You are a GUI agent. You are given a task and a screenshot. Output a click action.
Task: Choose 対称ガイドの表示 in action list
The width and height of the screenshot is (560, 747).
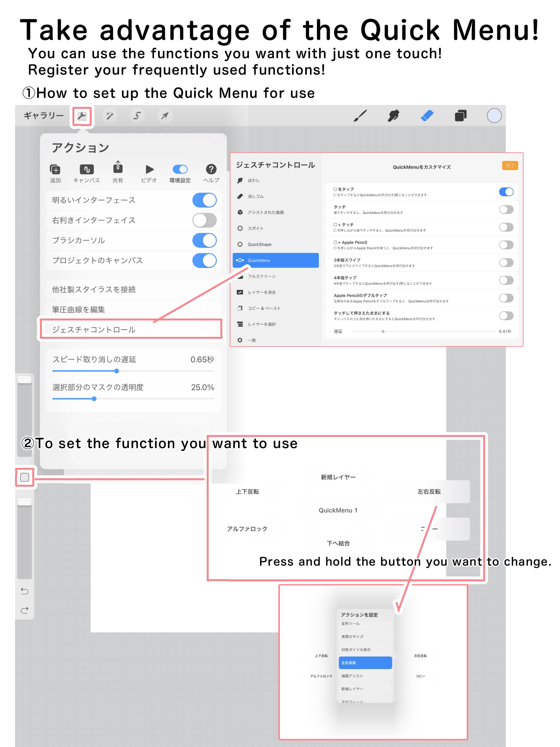(x=365, y=650)
